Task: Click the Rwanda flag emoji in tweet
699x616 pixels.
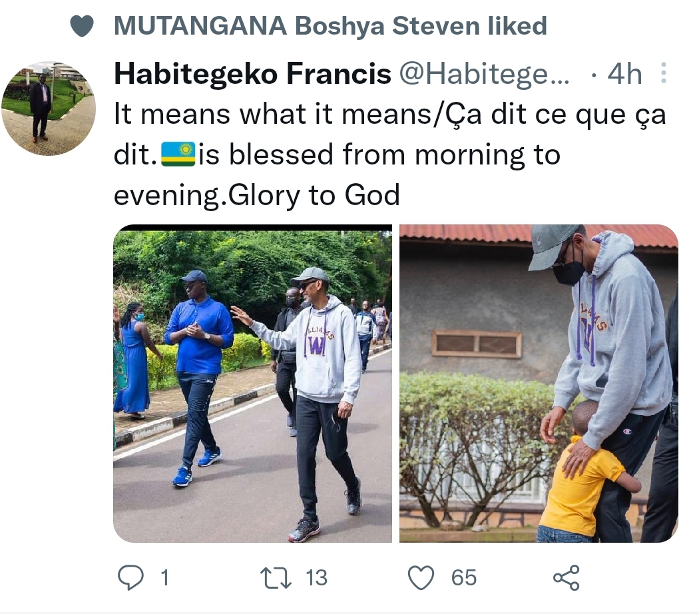Action: [178, 154]
